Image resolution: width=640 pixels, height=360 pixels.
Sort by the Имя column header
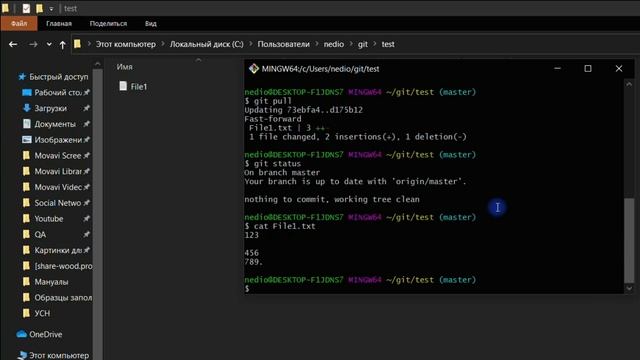124,67
